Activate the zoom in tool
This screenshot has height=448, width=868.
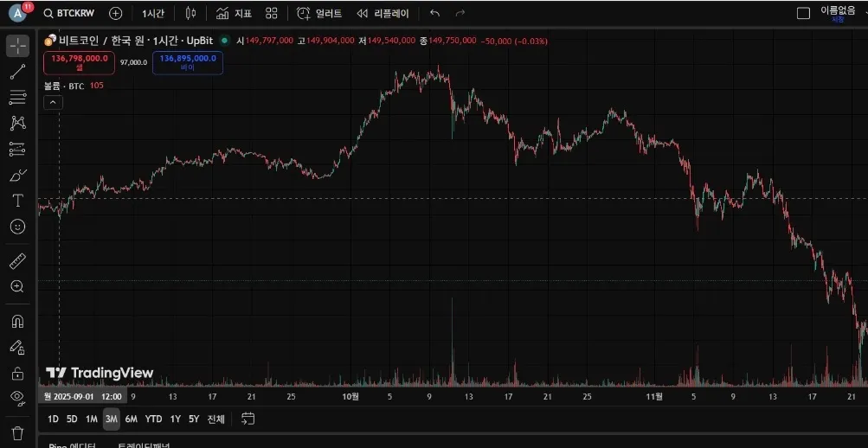(17, 286)
